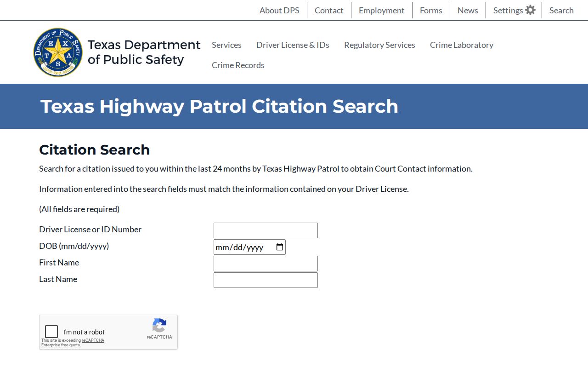The width and height of the screenshot is (588, 368).
Task: Open the Regulatory Services menu
Action: click(379, 45)
